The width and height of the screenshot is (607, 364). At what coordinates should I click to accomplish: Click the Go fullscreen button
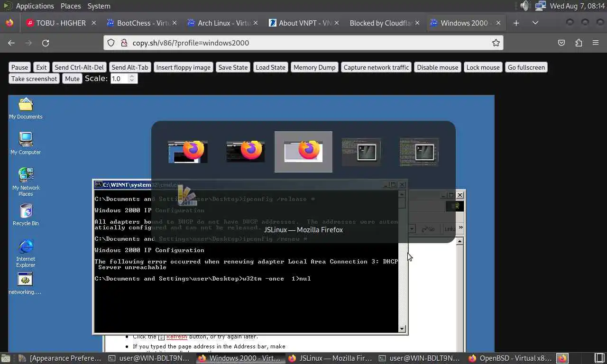[526, 67]
